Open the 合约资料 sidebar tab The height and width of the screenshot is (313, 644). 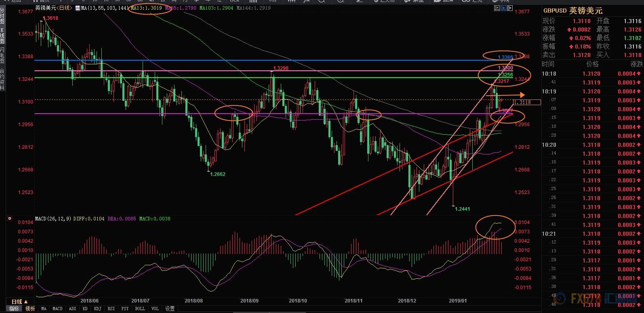click(x=2, y=79)
